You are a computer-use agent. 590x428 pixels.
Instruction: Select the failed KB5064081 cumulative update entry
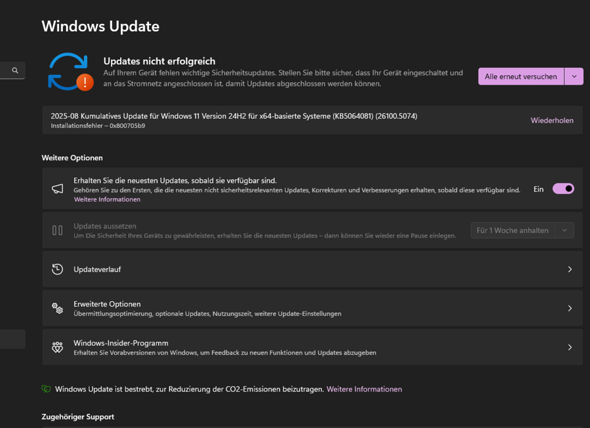[x=312, y=120]
